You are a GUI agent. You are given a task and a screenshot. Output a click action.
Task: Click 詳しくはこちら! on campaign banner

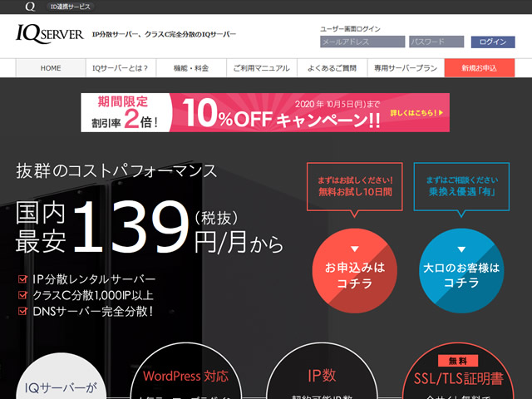tap(416, 113)
